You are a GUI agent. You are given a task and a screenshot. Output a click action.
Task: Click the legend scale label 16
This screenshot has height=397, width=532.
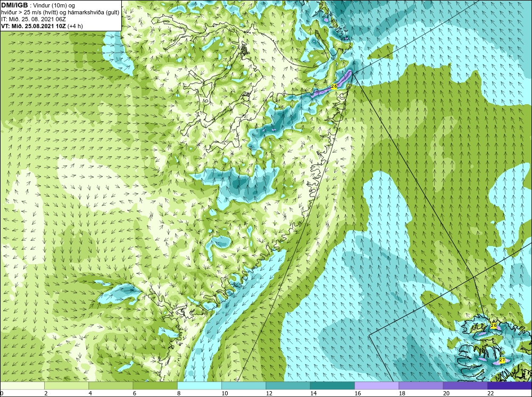click(358, 393)
